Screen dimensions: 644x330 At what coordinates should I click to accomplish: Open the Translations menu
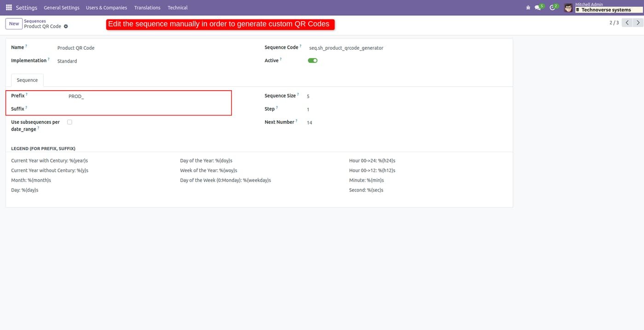point(147,8)
